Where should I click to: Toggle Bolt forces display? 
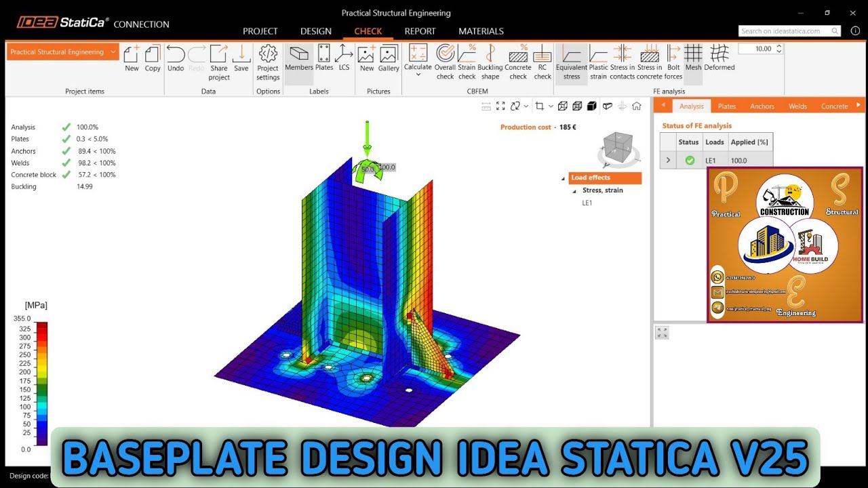pyautogui.click(x=673, y=62)
